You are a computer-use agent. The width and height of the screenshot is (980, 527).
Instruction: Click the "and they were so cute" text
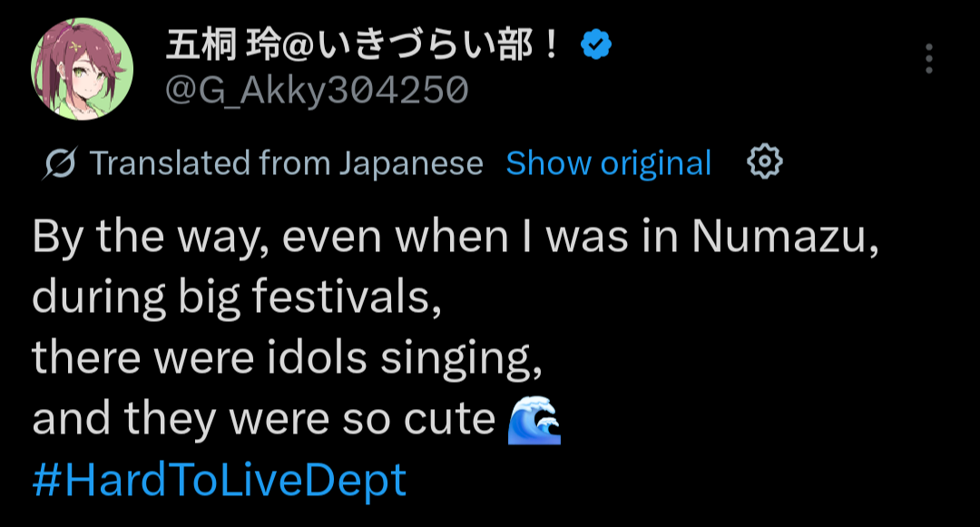263,419
